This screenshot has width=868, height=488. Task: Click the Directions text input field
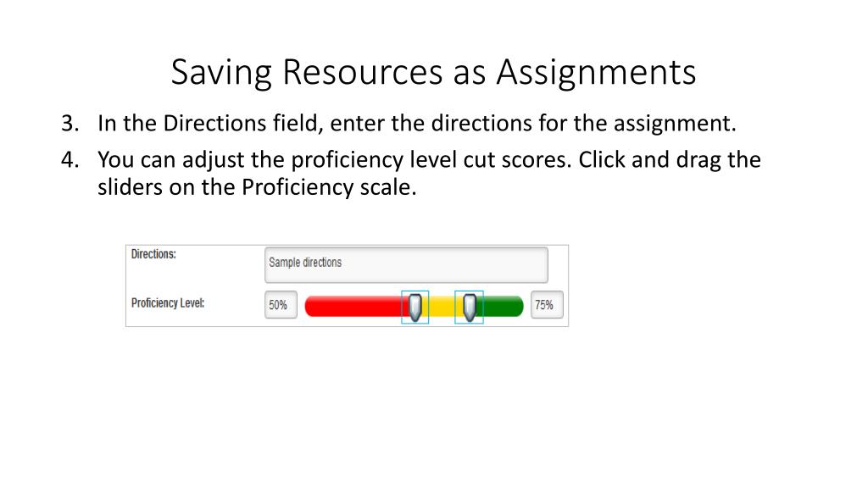(x=406, y=265)
